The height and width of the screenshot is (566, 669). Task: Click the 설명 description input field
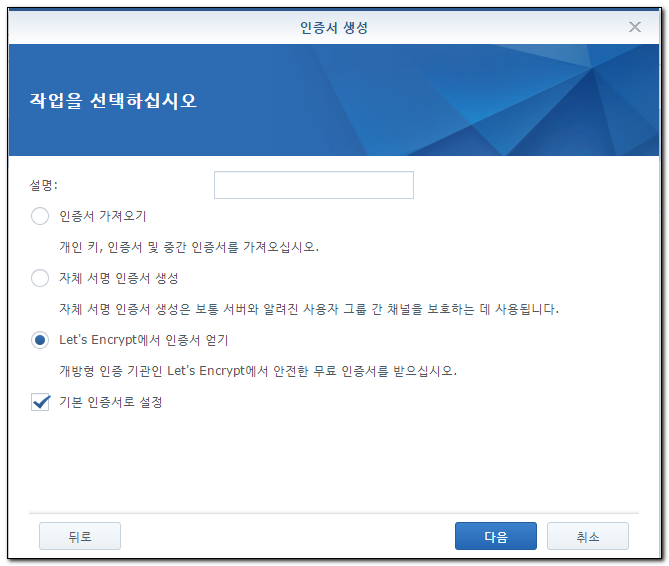(x=314, y=185)
